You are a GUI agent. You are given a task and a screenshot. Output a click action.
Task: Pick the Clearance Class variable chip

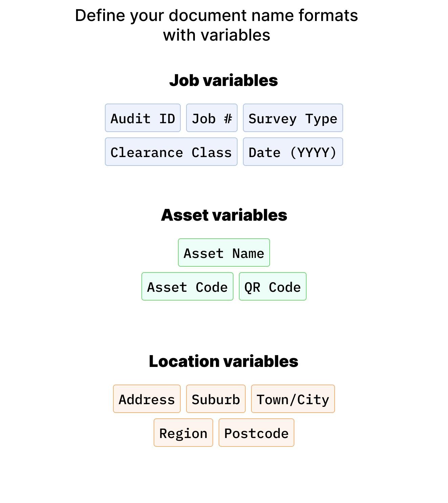click(x=171, y=152)
